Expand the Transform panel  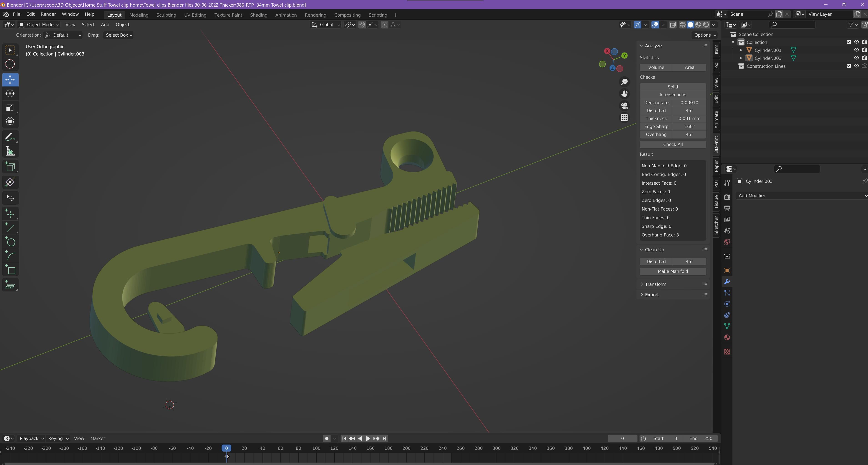click(x=655, y=284)
